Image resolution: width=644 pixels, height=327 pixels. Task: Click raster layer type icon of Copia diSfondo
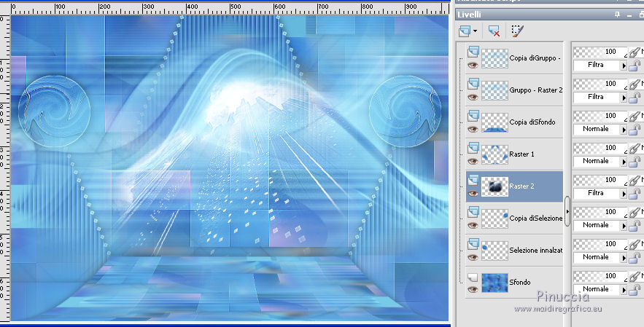click(x=473, y=115)
